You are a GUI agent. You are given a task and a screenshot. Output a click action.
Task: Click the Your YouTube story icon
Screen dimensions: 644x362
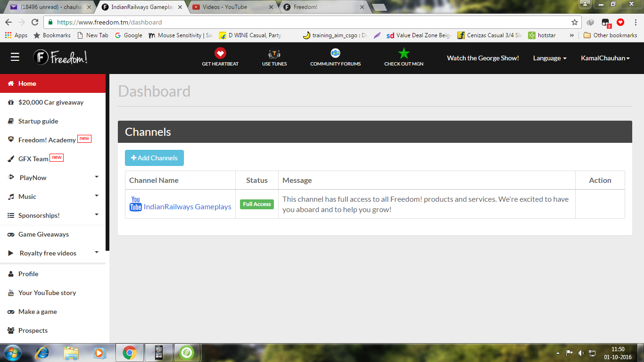click(x=11, y=293)
